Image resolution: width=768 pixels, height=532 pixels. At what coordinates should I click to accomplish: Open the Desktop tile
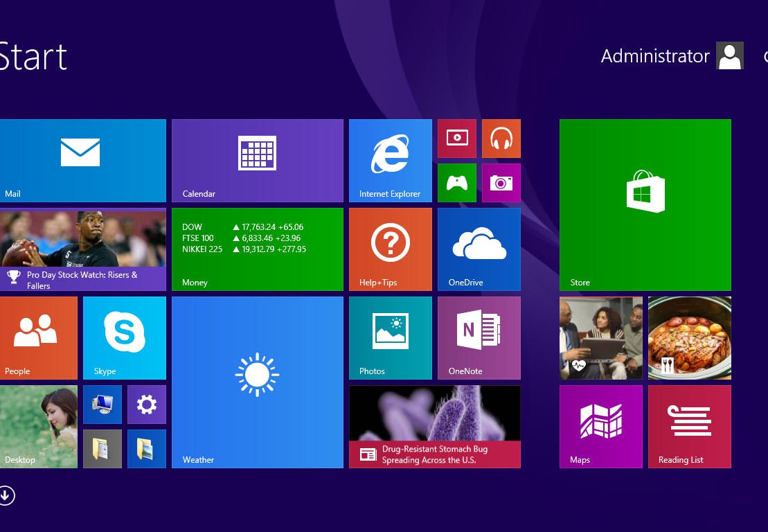coord(39,427)
